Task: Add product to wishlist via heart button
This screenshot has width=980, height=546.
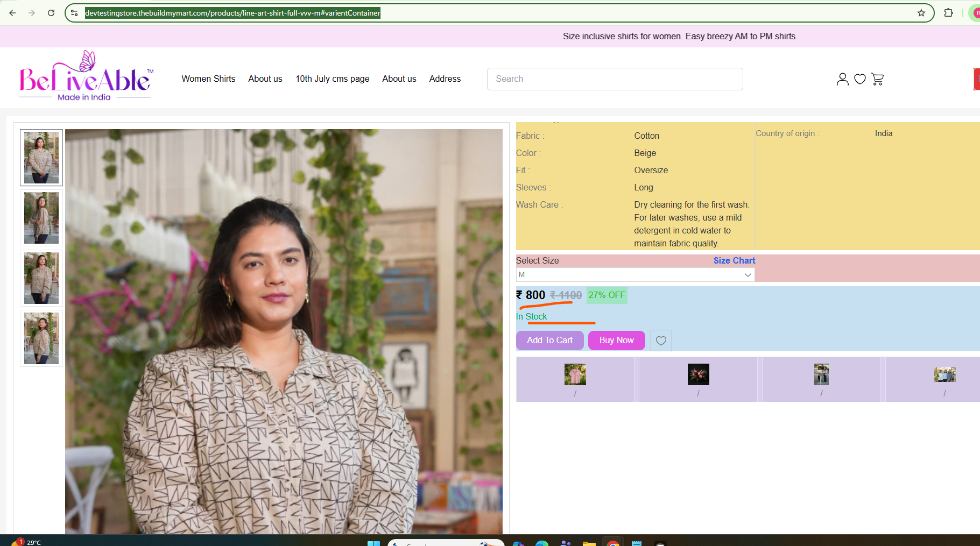Action: coord(661,341)
